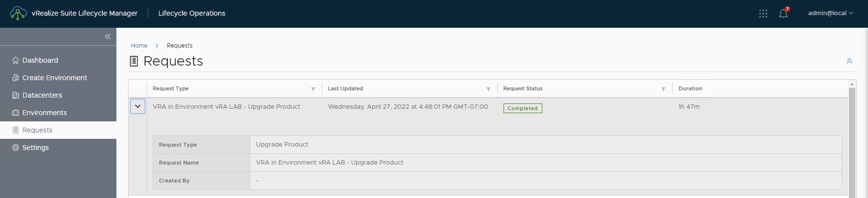The image size is (868, 198).
Task: Open the apps grid menu icon
Action: click(763, 14)
